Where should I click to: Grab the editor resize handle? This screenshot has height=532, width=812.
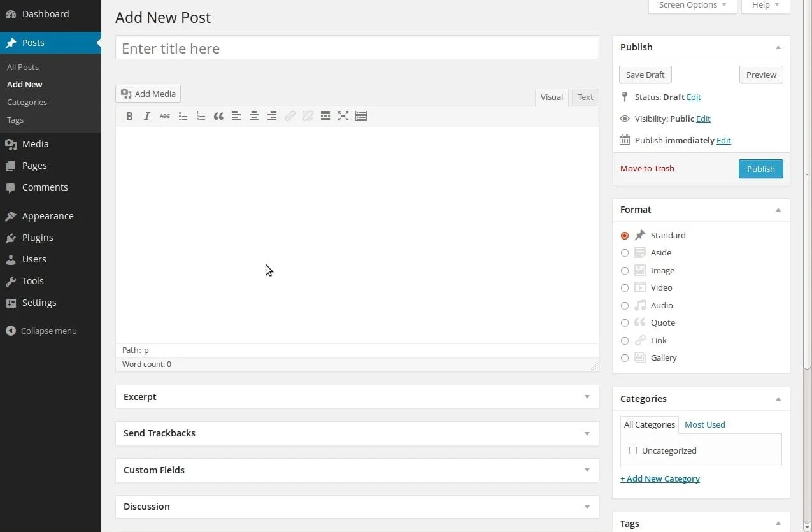coord(594,366)
